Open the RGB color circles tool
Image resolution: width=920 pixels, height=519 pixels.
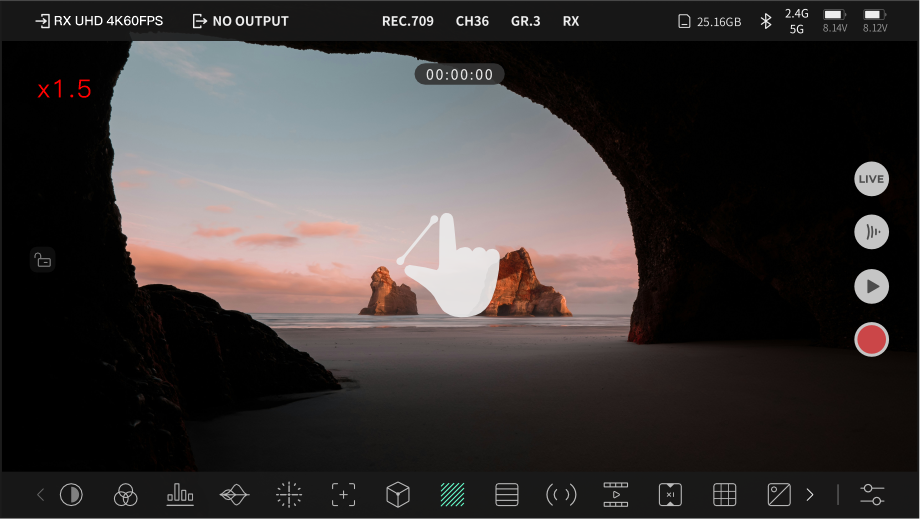[125, 495]
